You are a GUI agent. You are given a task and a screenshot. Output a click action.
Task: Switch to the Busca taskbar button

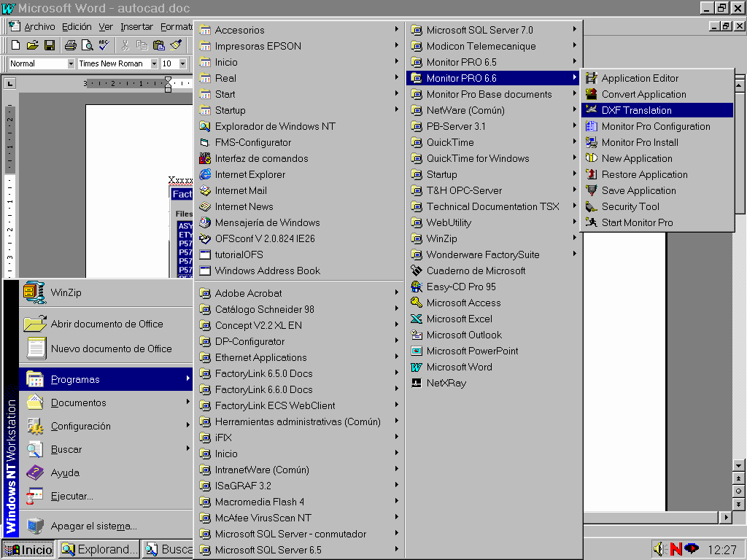click(168, 550)
